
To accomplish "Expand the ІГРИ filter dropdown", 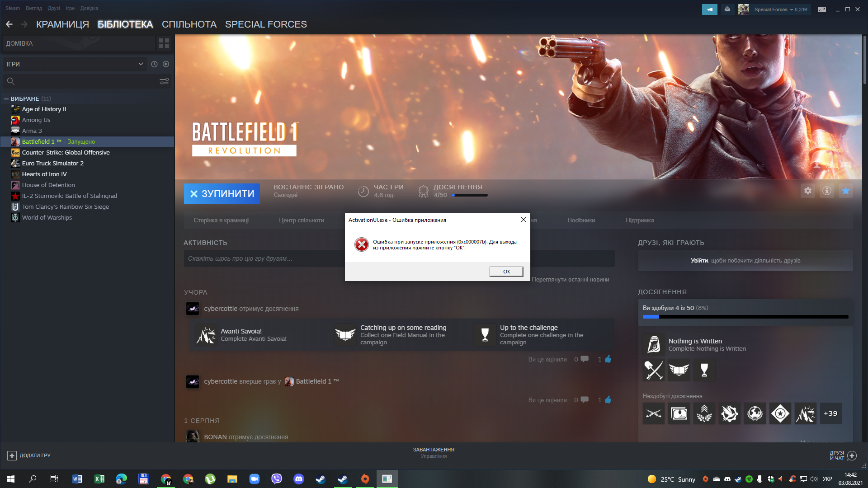I will pos(75,64).
